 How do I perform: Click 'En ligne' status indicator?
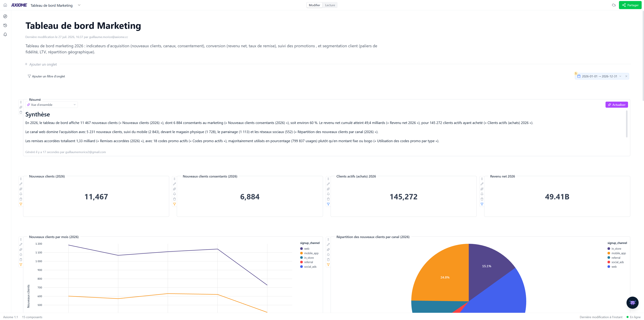click(x=633, y=317)
